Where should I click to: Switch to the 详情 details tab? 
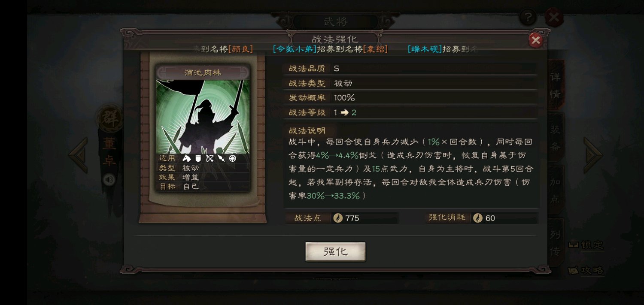tap(556, 85)
